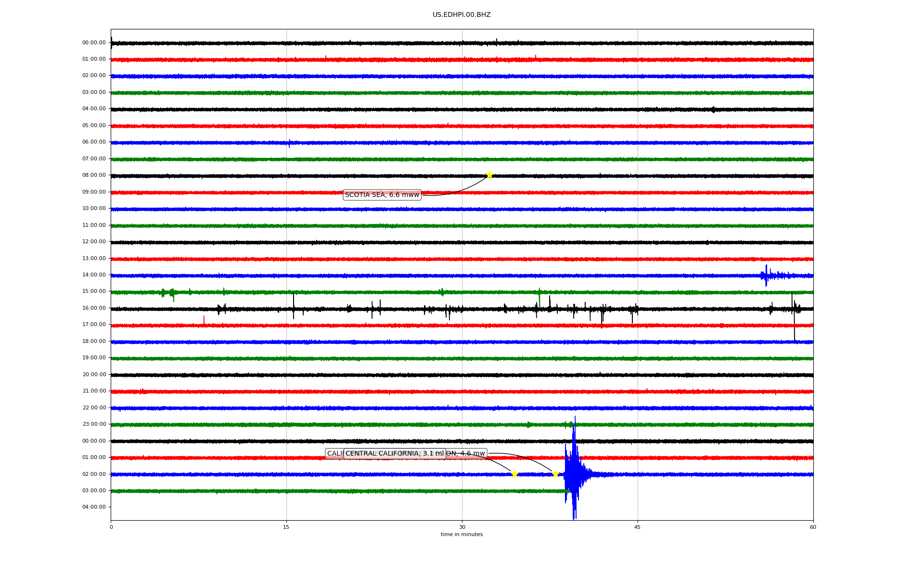924x578 pixels.
Task: Click the 15:00:00 row label
Action: [94, 291]
